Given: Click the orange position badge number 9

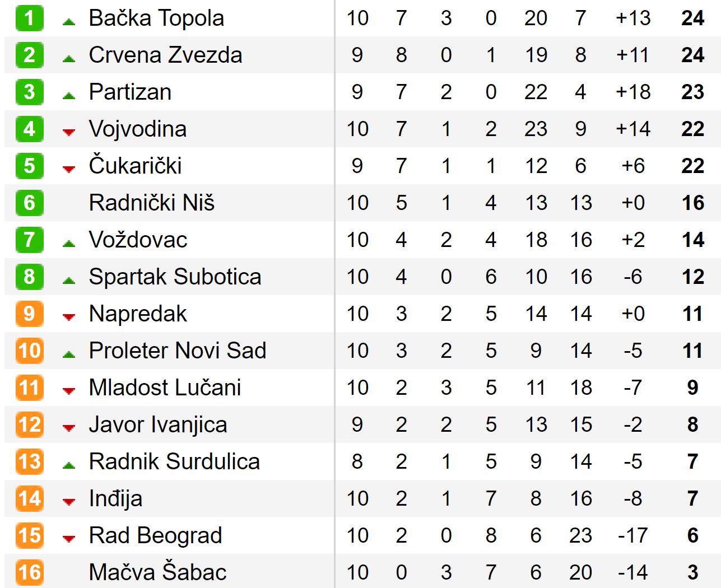Looking at the screenshot, I should click(x=30, y=314).
